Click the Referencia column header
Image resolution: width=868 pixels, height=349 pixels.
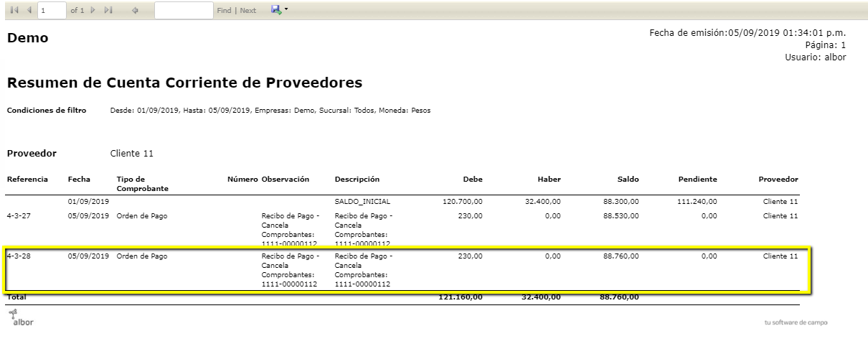tap(27, 179)
